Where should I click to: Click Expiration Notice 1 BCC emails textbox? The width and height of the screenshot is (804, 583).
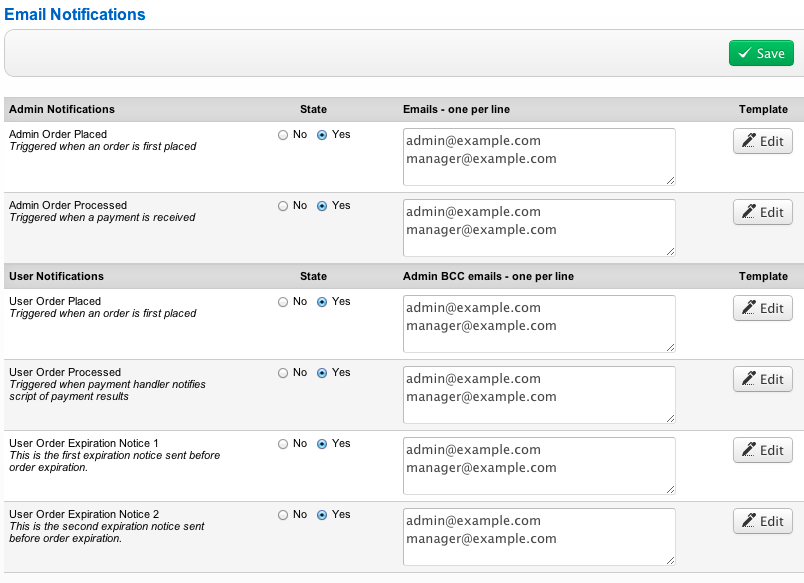tap(539, 466)
